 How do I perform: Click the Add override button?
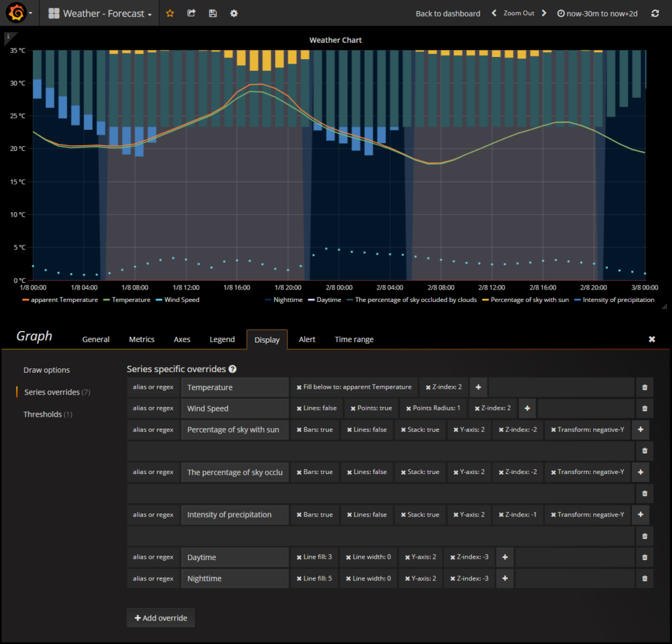tap(161, 618)
